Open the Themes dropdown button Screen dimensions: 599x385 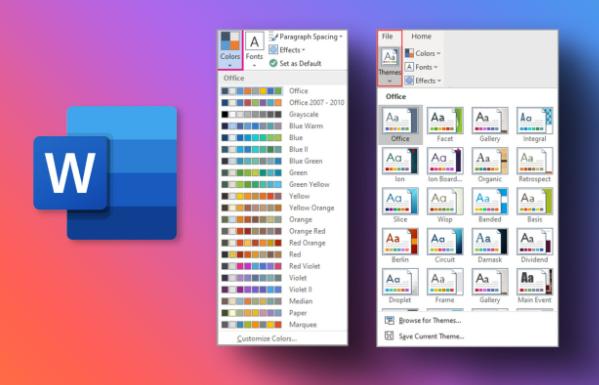point(390,64)
